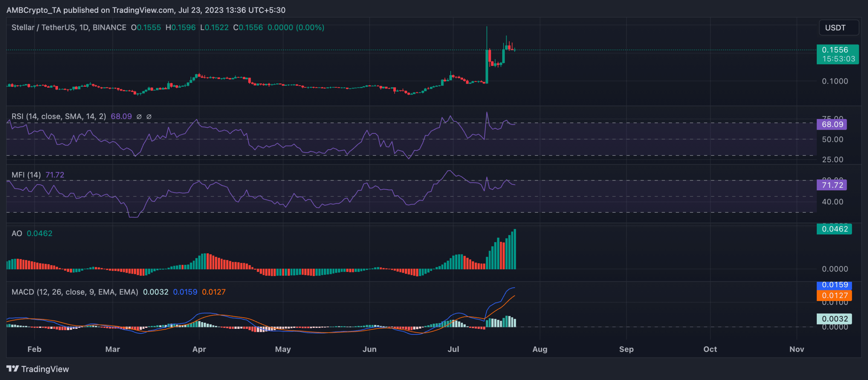The width and height of the screenshot is (868, 380).
Task: Click the first empty-value symbol after RSI 68.09
Action: click(139, 117)
